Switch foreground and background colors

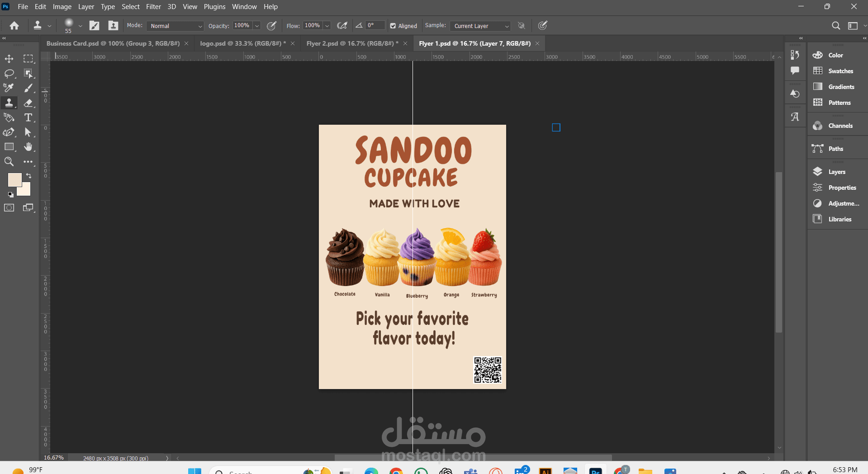(x=28, y=176)
